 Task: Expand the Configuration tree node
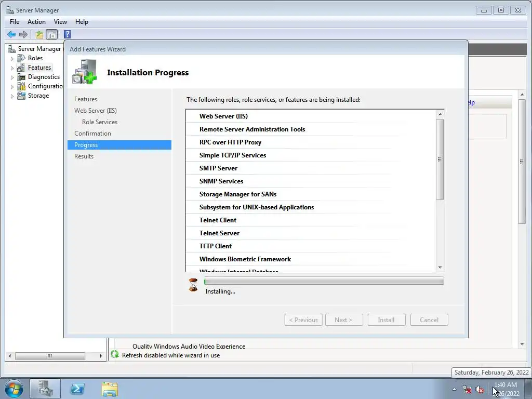[12, 87]
